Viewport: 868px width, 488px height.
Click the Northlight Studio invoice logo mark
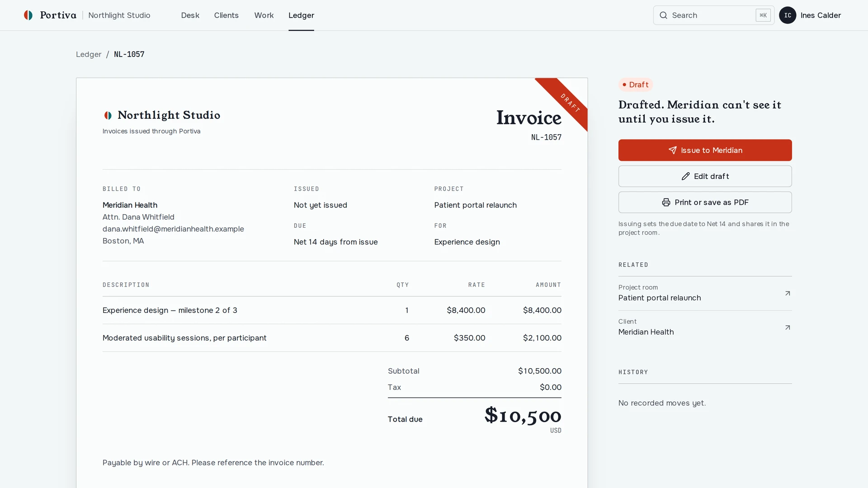tap(108, 115)
